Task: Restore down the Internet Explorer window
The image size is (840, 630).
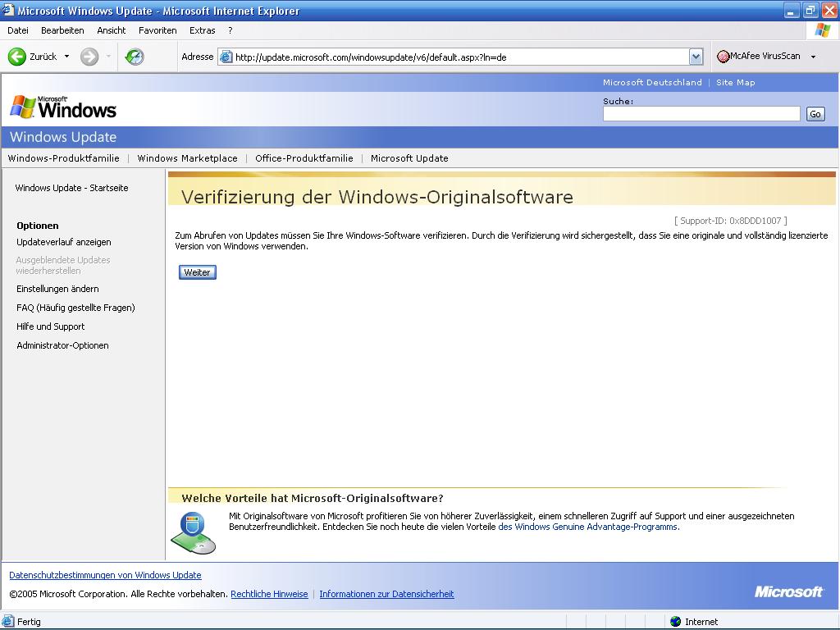Action: pyautogui.click(x=810, y=10)
